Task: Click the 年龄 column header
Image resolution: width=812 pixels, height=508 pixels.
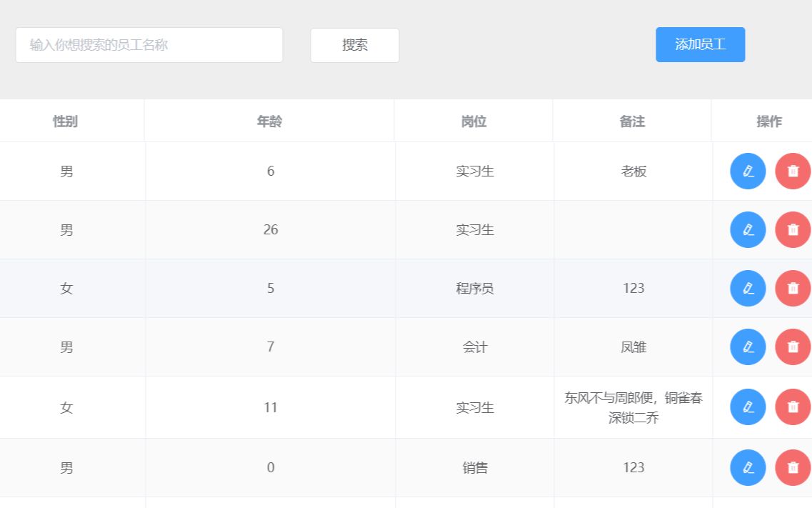Action: 270,121
